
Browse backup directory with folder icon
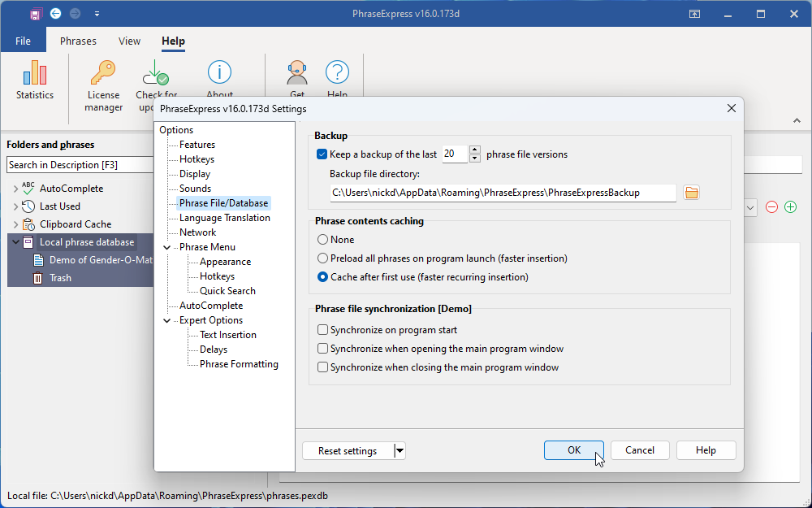[691, 193]
